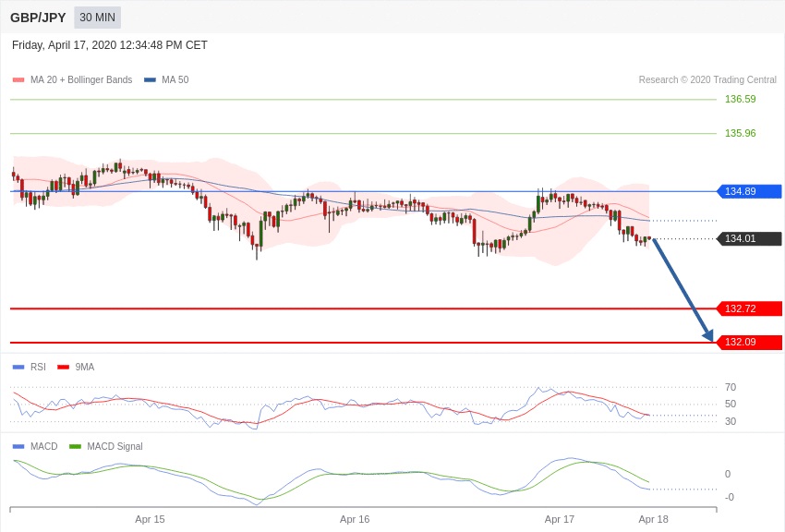Select the 134.01 current price tag
The image size is (785, 532).
pyautogui.click(x=750, y=238)
